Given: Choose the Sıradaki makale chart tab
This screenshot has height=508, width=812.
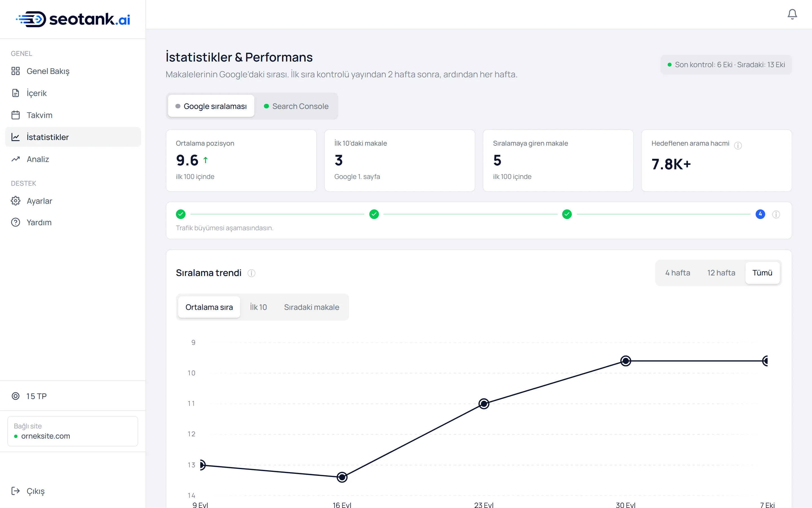Looking at the screenshot, I should (312, 307).
